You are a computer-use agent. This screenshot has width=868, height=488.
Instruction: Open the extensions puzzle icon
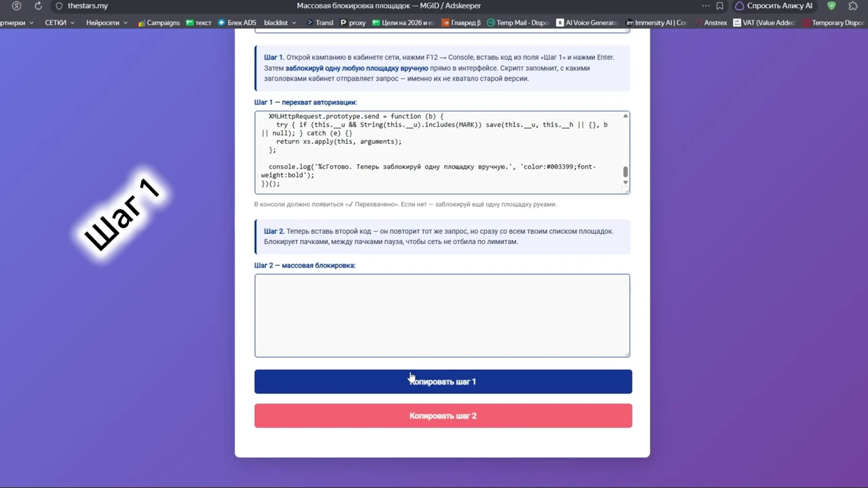click(853, 6)
